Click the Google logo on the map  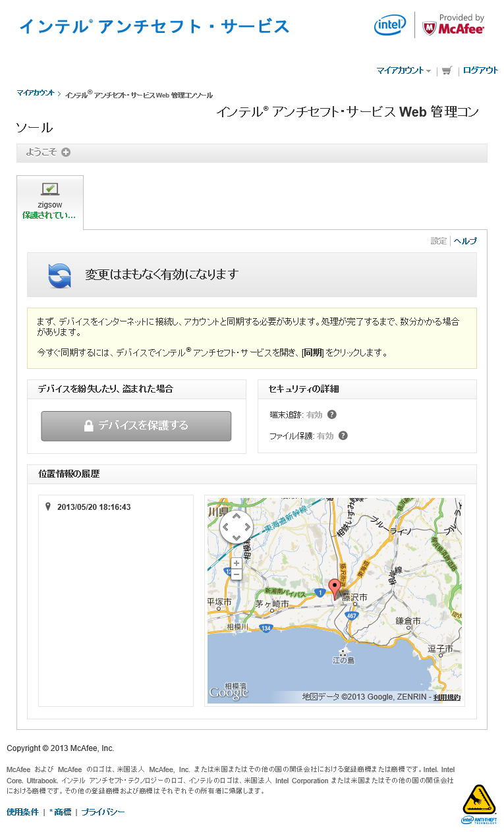(x=229, y=693)
